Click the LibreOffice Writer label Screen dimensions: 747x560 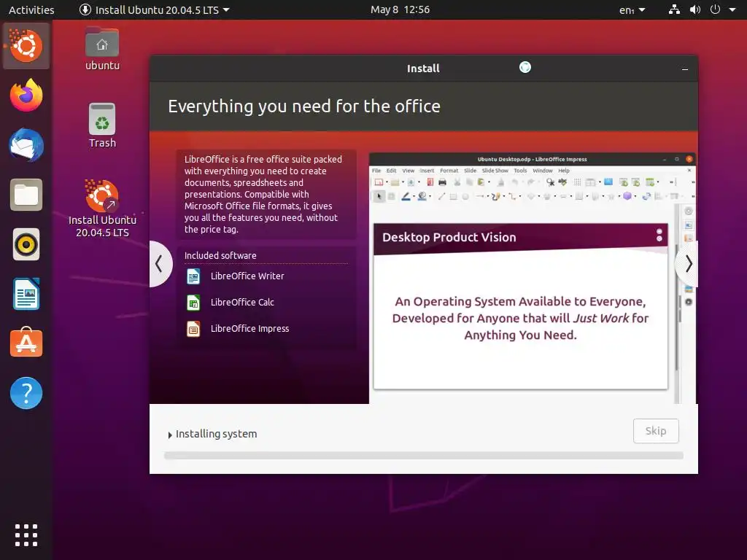[x=247, y=276]
